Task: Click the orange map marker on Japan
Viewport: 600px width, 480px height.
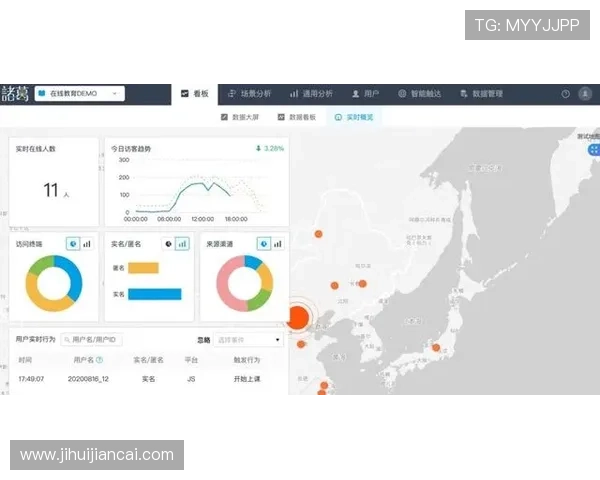Action: point(436,348)
